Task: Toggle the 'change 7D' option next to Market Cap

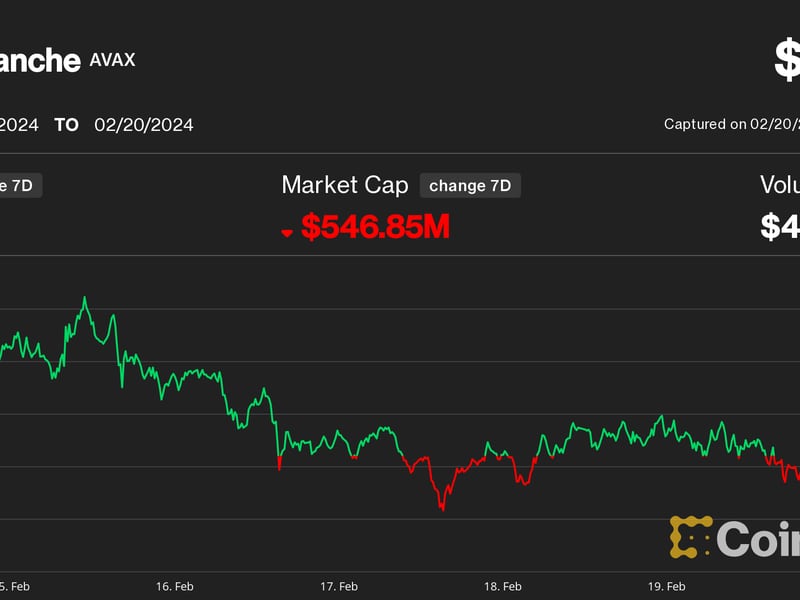Action: click(x=470, y=184)
